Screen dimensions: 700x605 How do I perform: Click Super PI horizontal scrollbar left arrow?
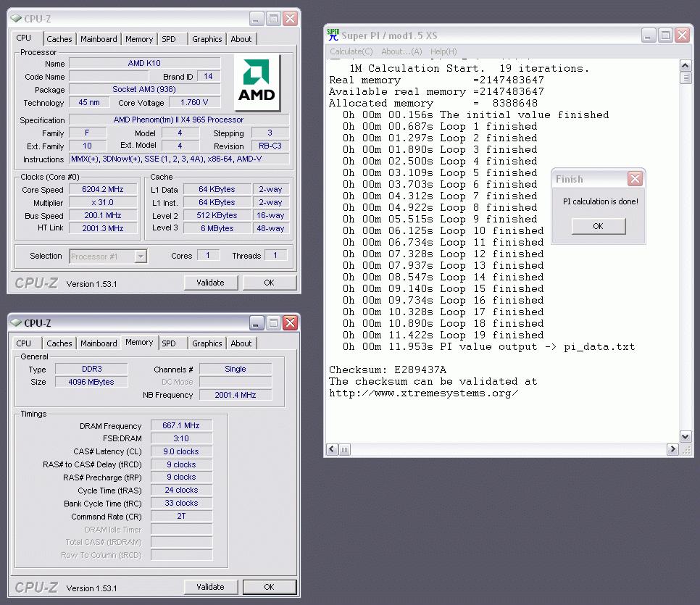coord(332,449)
